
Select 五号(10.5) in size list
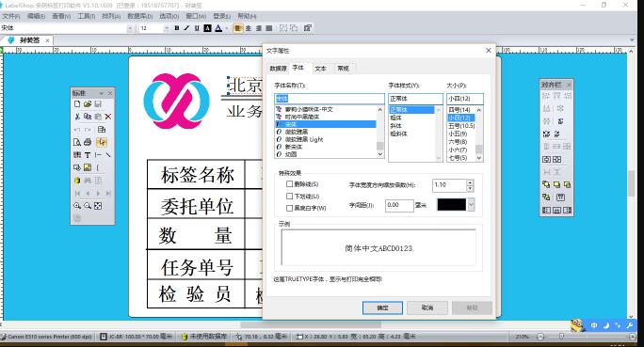[x=461, y=126]
